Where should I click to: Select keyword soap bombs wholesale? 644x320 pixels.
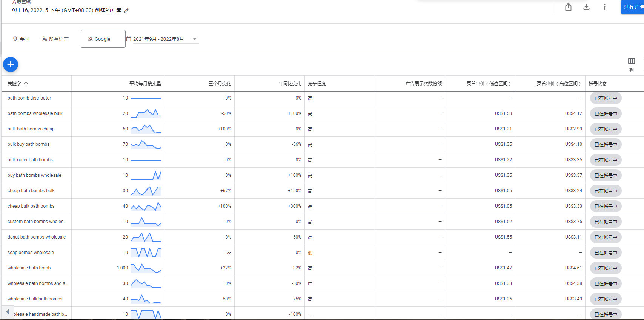[x=31, y=253]
